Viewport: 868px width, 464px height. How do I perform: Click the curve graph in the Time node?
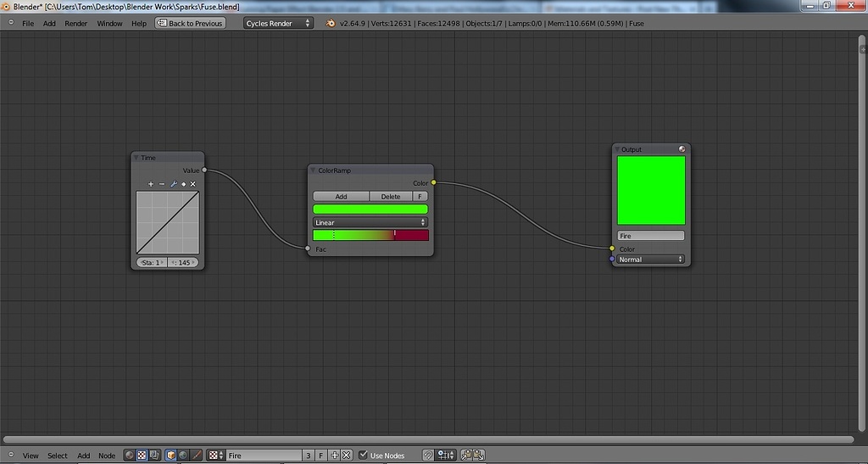pyautogui.click(x=168, y=222)
